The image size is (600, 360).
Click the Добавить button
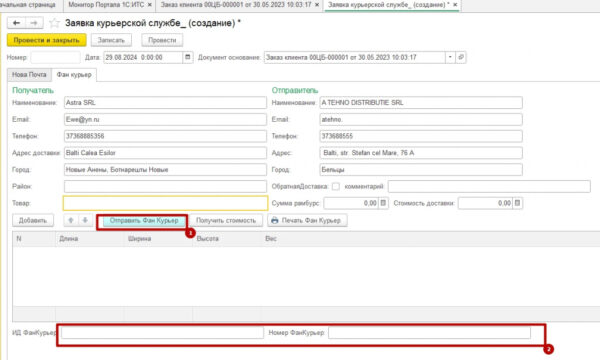[x=33, y=220]
